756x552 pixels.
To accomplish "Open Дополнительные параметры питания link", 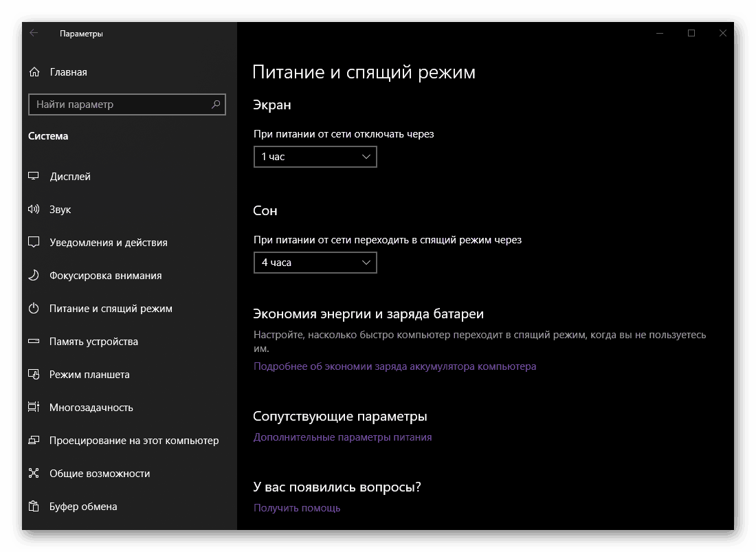I will (x=343, y=437).
